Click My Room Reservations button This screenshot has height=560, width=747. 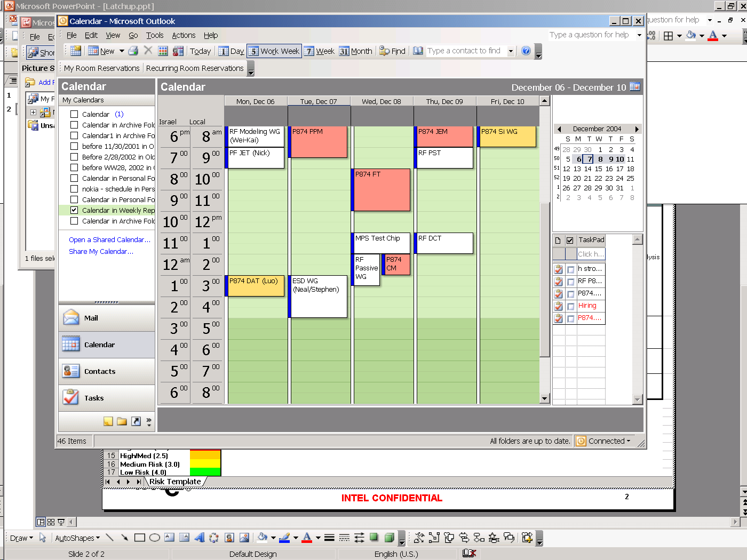point(101,68)
